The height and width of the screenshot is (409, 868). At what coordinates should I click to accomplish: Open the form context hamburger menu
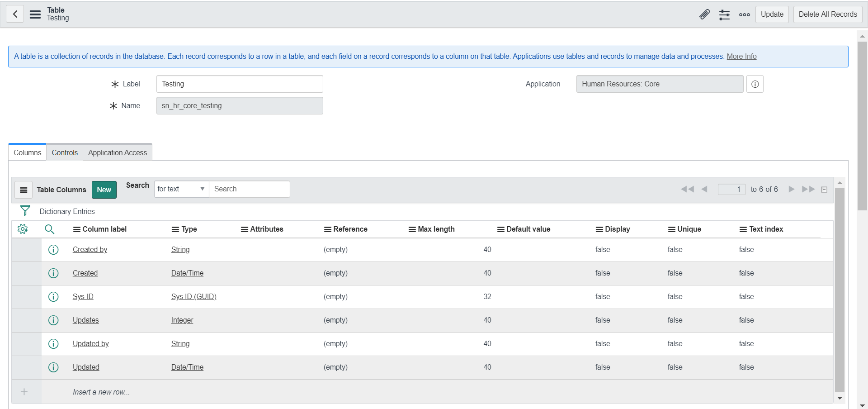(35, 14)
